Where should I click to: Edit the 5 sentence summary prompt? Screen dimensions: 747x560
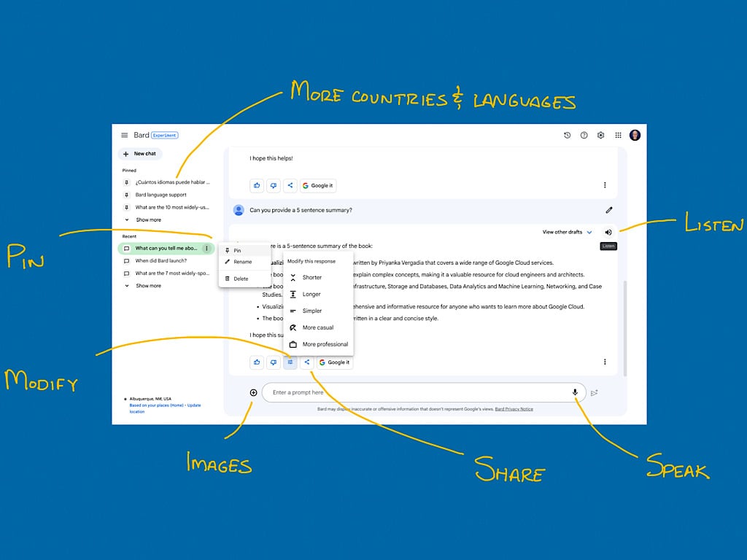point(609,210)
